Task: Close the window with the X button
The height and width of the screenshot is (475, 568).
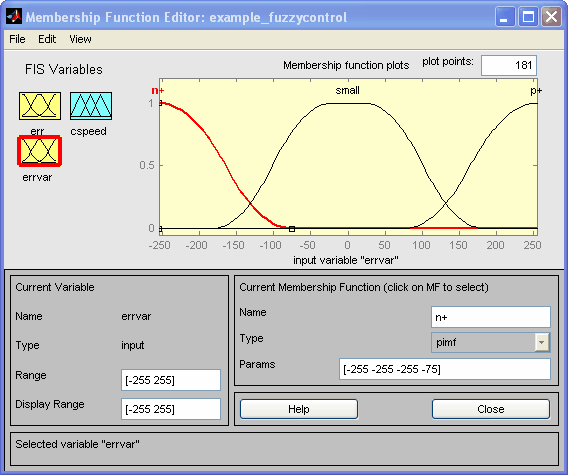Action: click(x=551, y=17)
